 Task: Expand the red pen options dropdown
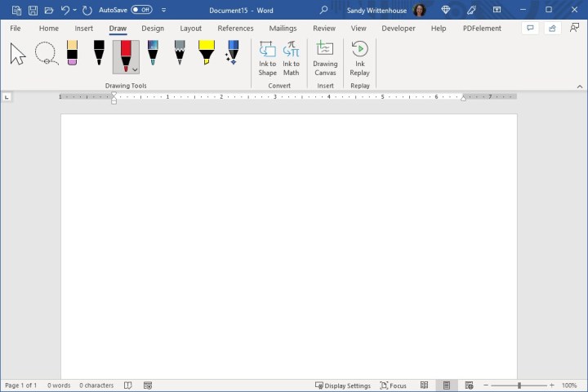pyautogui.click(x=135, y=69)
